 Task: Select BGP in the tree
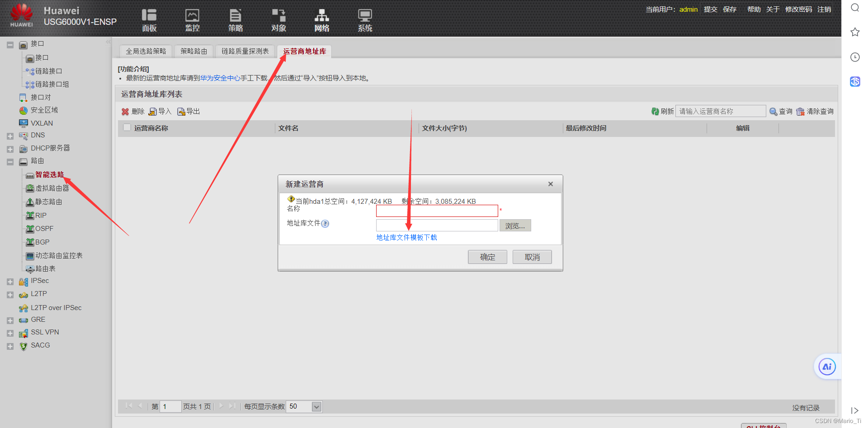coord(42,242)
